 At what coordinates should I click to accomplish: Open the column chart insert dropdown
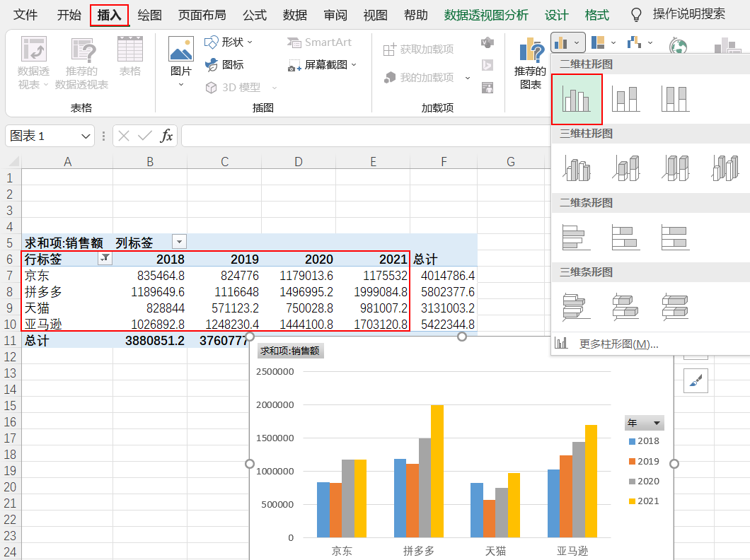click(x=567, y=43)
